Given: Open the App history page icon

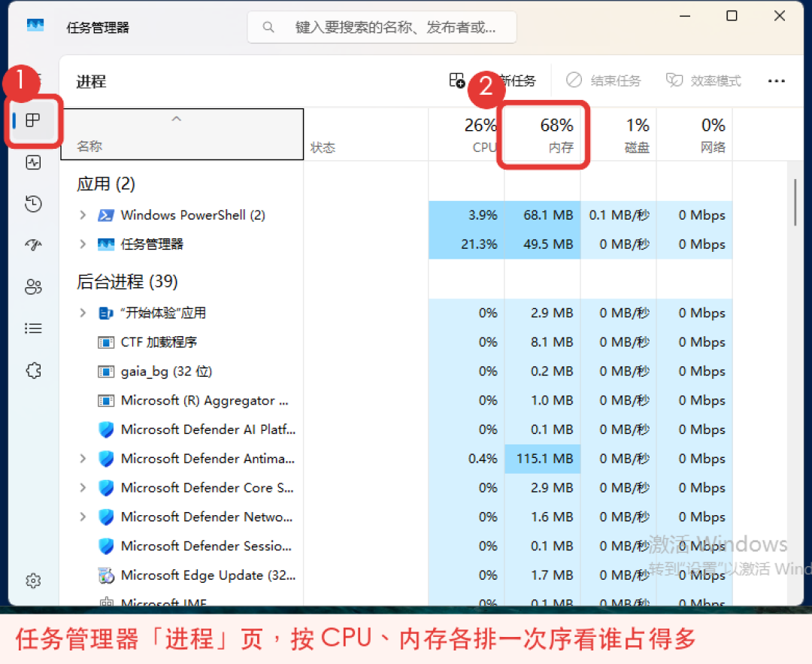Looking at the screenshot, I should [x=33, y=204].
